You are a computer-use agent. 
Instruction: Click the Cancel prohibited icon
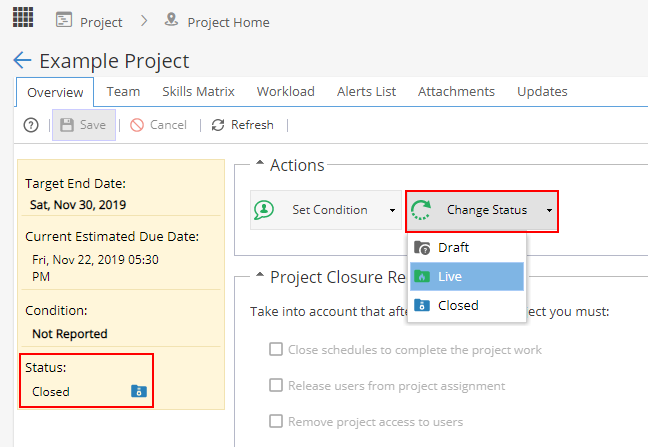tap(137, 125)
